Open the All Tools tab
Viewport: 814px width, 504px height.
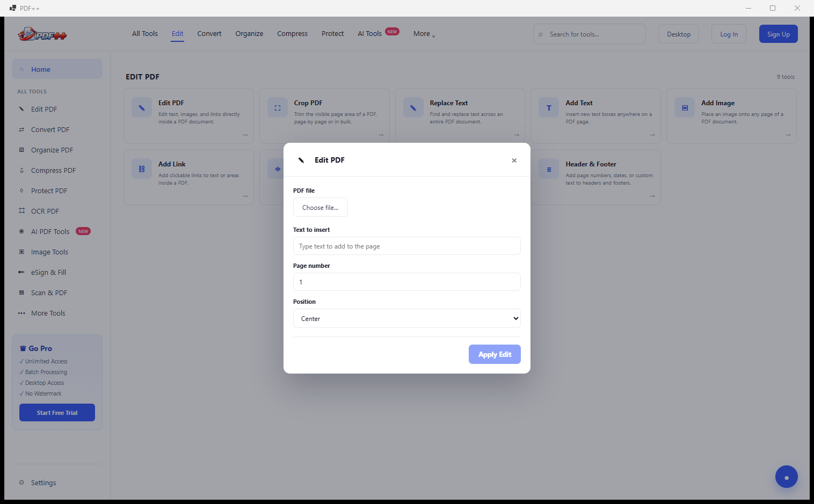tap(145, 33)
